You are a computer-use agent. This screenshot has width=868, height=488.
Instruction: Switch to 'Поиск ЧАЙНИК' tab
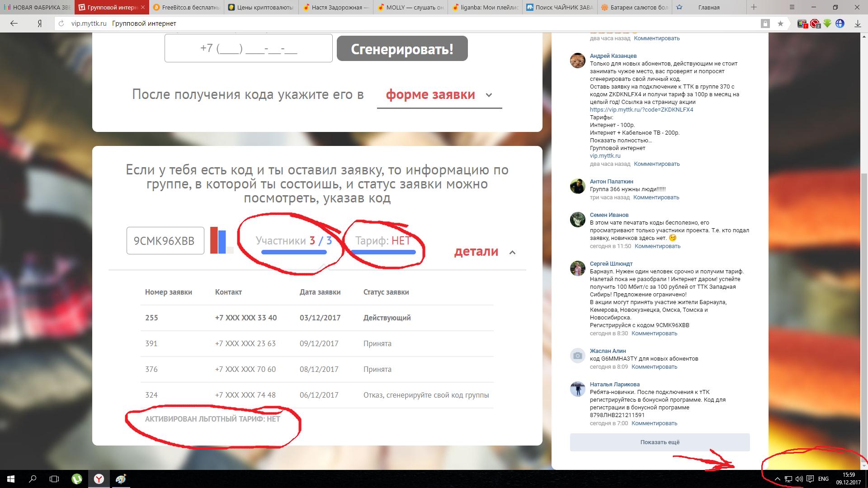(x=561, y=7)
